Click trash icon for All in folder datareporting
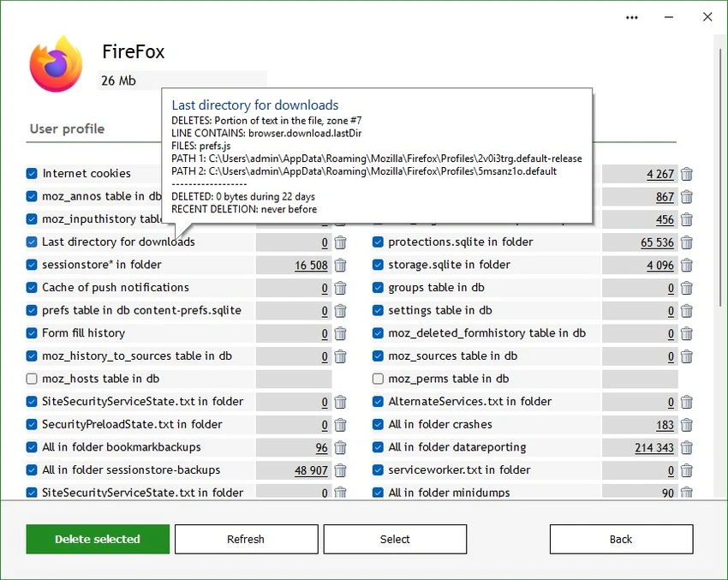This screenshot has width=728, height=580. click(x=686, y=448)
